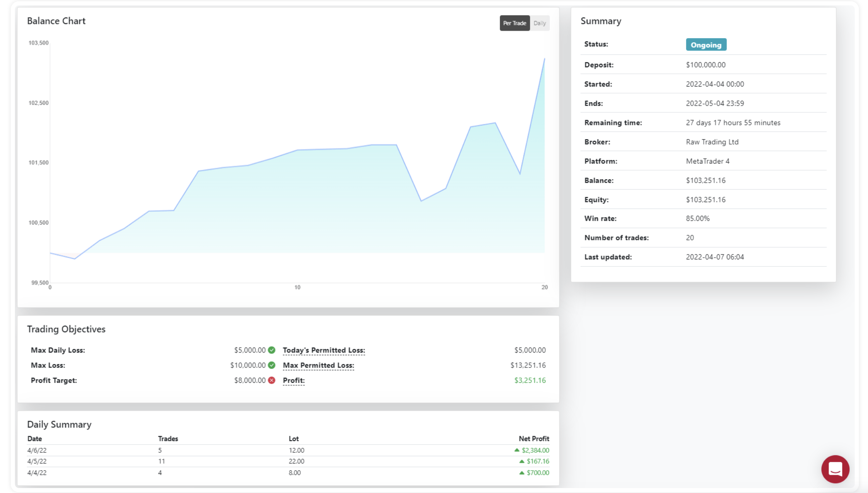
Task: Click the $10,000.00 max loss value
Action: 248,365
